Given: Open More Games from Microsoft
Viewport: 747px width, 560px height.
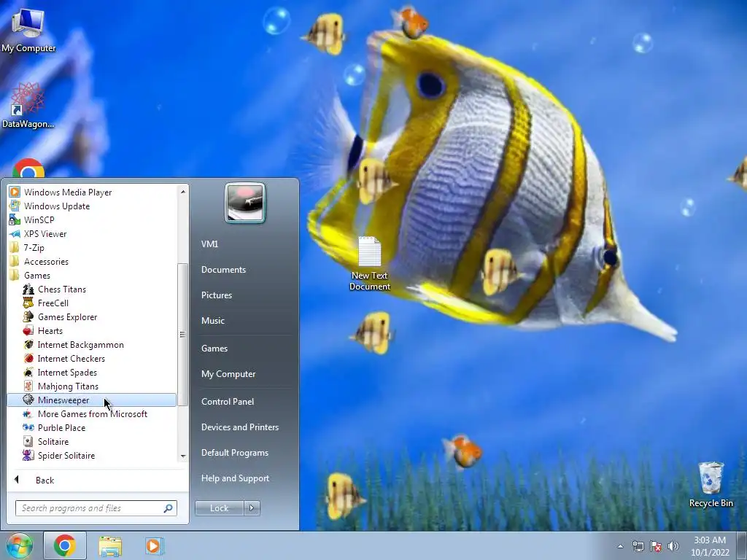Looking at the screenshot, I should pyautogui.click(x=92, y=414).
